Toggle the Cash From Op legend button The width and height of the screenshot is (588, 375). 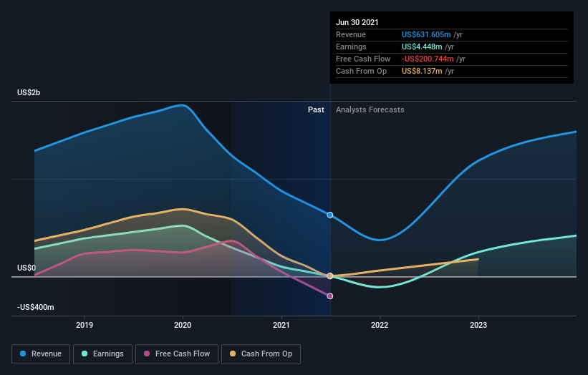261,354
